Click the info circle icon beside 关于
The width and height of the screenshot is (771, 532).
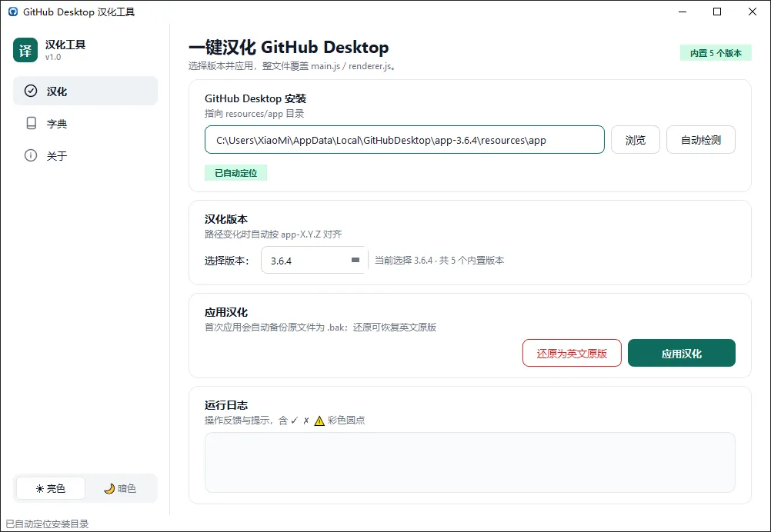[31, 156]
